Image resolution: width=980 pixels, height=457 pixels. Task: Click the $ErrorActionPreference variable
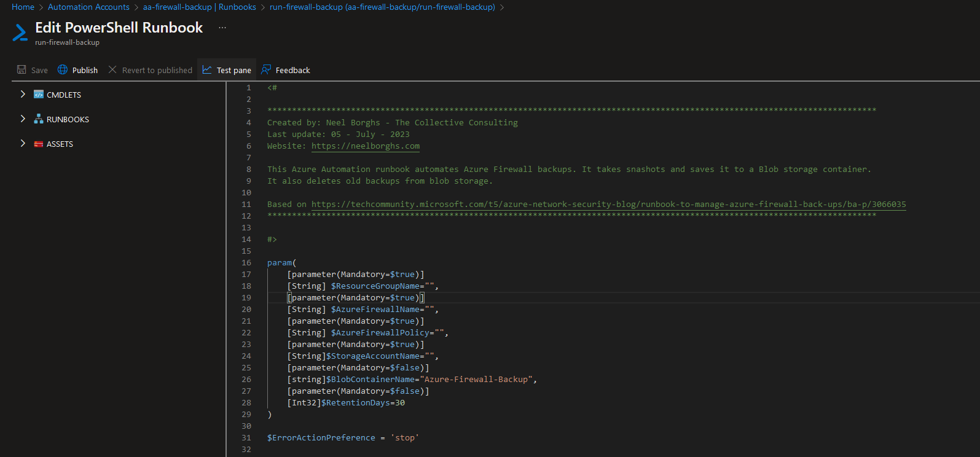click(x=321, y=437)
